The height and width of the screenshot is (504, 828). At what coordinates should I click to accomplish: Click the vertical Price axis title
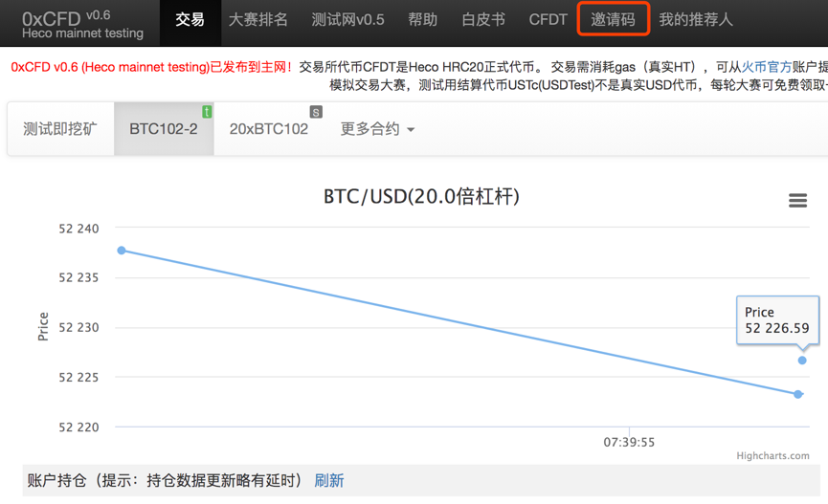point(43,327)
